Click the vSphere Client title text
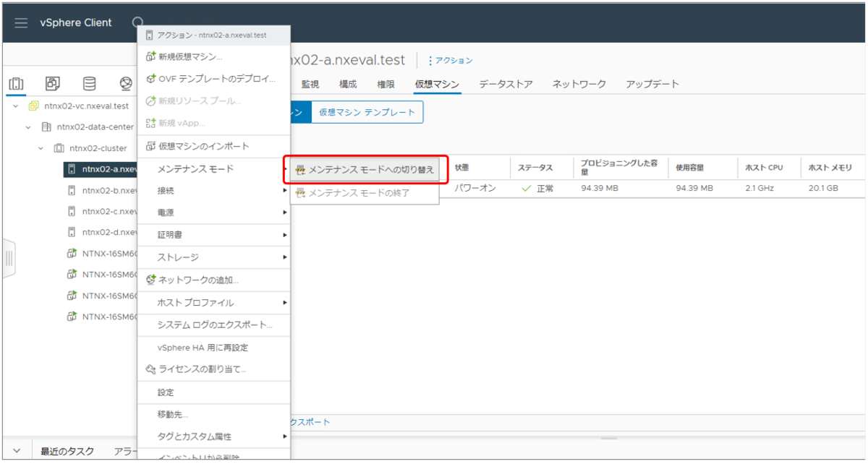 [76, 22]
